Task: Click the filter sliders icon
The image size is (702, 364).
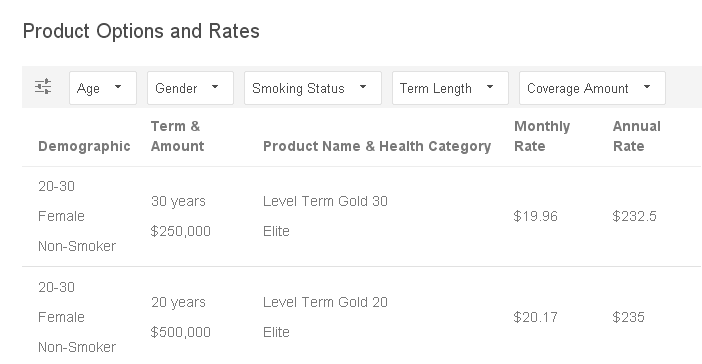Action: coord(43,86)
